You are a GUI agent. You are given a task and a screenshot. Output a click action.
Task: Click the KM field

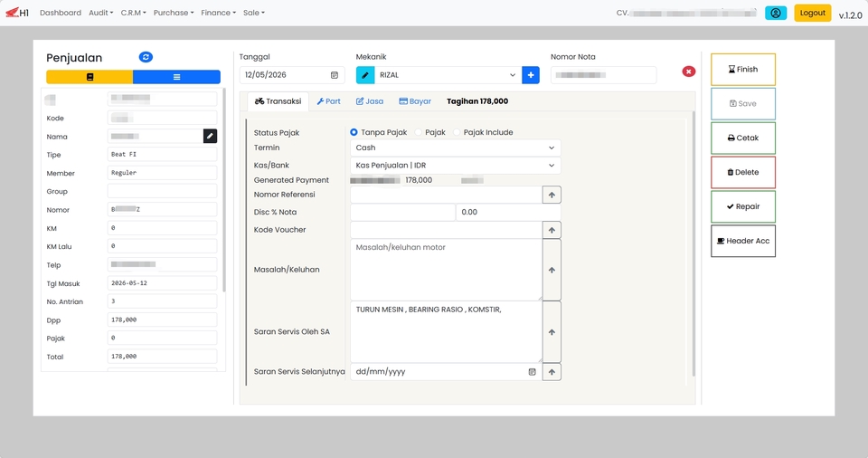pyautogui.click(x=162, y=228)
